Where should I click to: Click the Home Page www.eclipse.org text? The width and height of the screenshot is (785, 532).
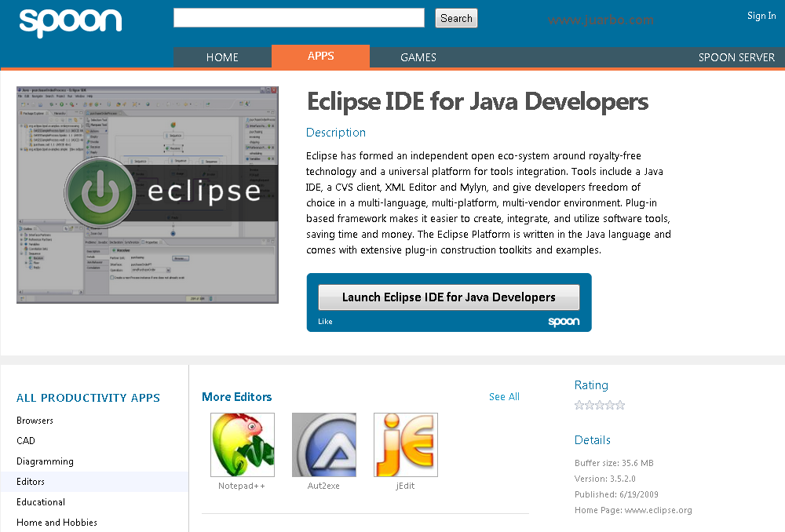click(x=633, y=510)
